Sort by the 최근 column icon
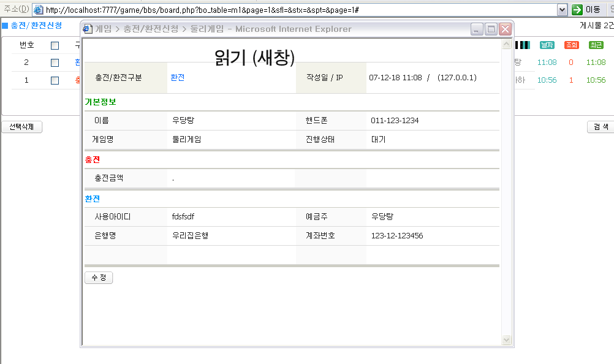The image size is (614, 364). click(x=596, y=45)
